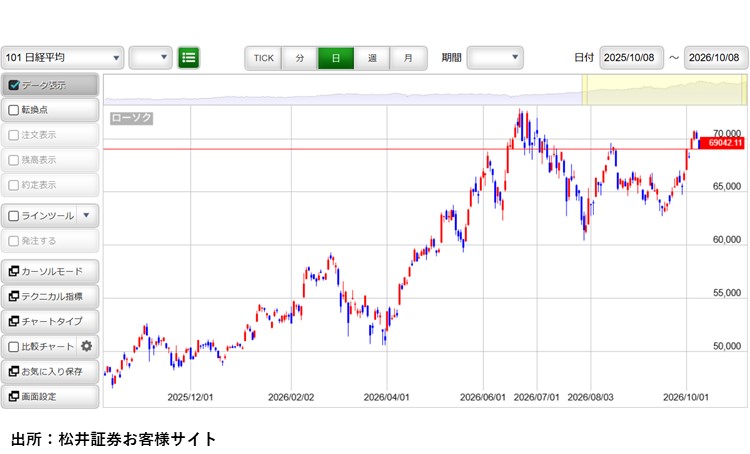Click the left handle of yellow range
The height and width of the screenshot is (454, 750).
584,90
